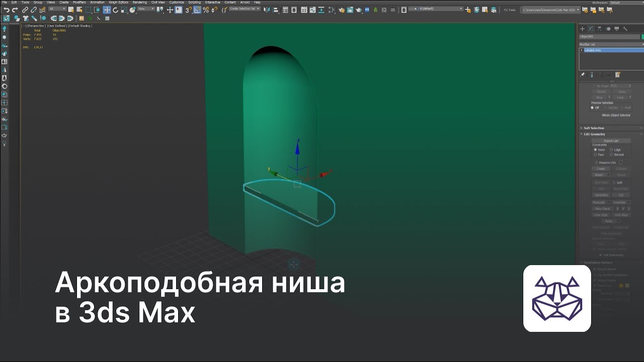This screenshot has width=644, height=362.
Task: Open the Utilities wrench panel icon
Action: (x=625, y=29)
